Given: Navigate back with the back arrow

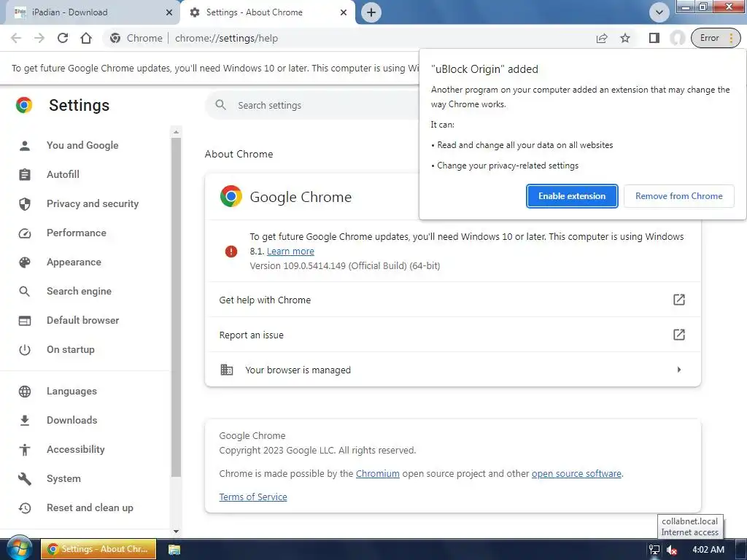Looking at the screenshot, I should tap(16, 38).
